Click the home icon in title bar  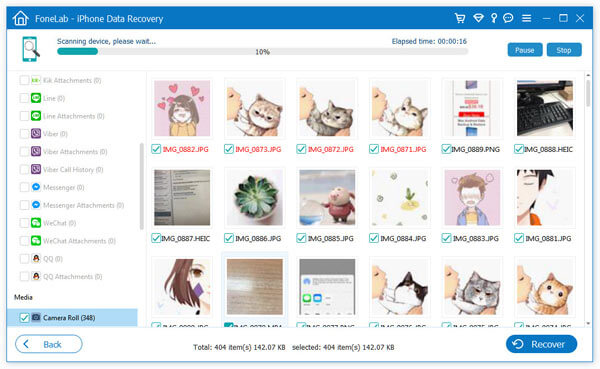[x=20, y=18]
